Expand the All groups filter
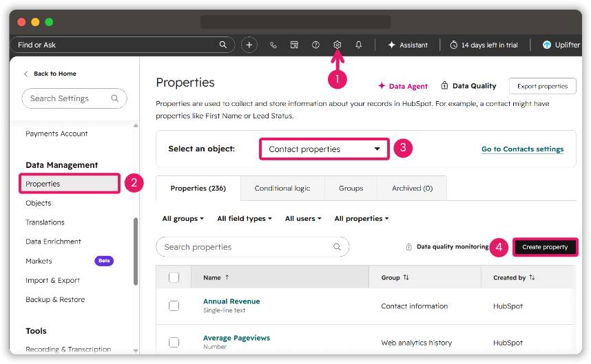591x364 pixels. [x=183, y=218]
